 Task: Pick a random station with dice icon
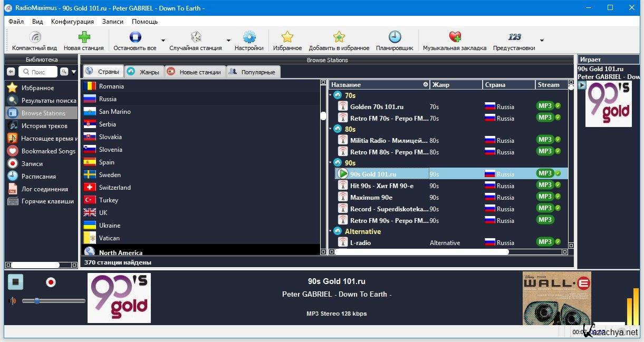coord(195,38)
